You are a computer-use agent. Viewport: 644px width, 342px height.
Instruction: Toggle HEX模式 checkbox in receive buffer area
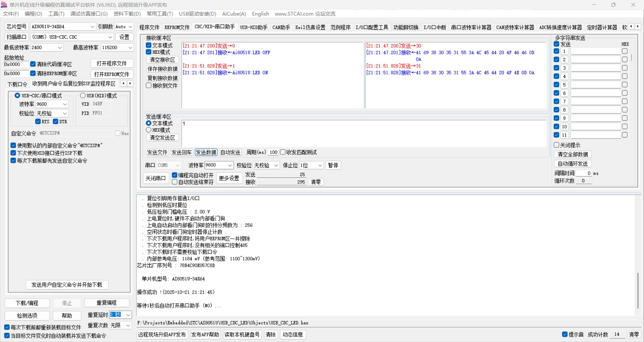pyautogui.click(x=149, y=52)
